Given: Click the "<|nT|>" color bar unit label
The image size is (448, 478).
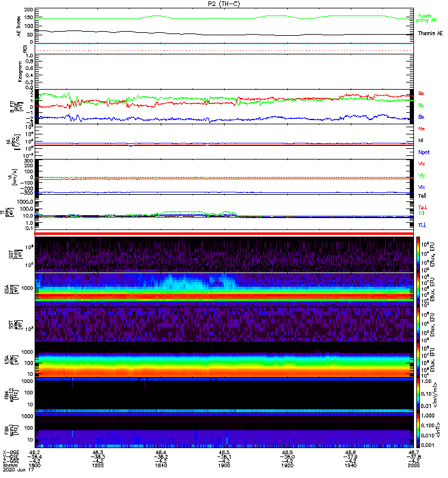Looking at the screenshot, I should 438,430.
